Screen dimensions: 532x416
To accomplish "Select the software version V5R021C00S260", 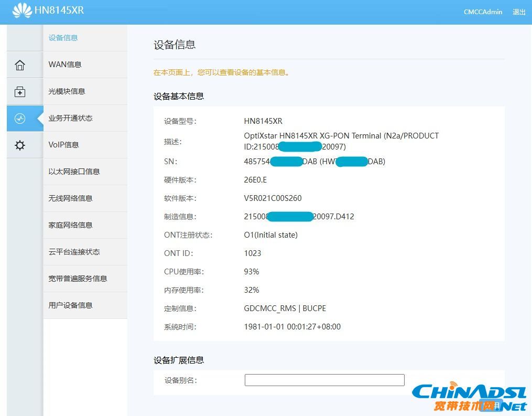I will pos(273,198).
